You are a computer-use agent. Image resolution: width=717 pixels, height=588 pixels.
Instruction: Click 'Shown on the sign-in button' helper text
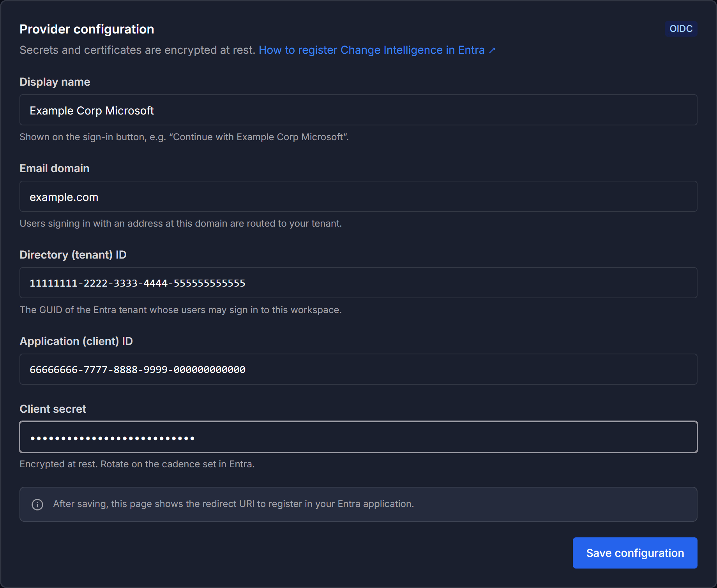click(184, 137)
